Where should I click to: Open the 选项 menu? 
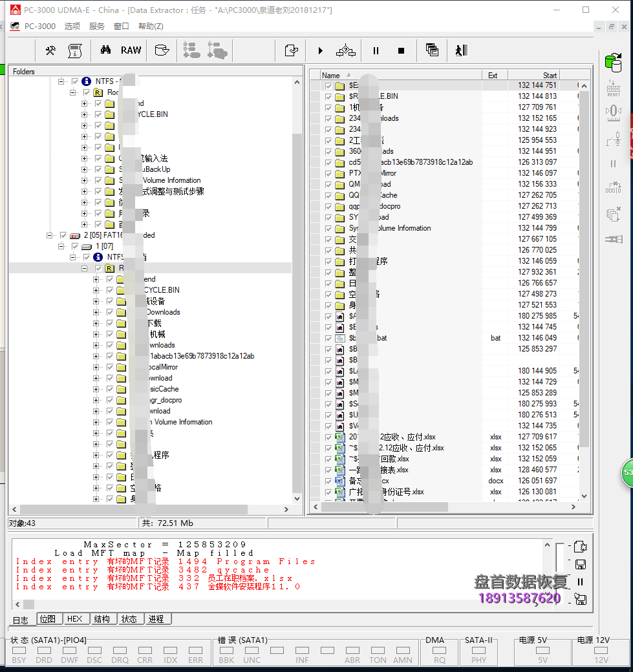click(x=72, y=26)
